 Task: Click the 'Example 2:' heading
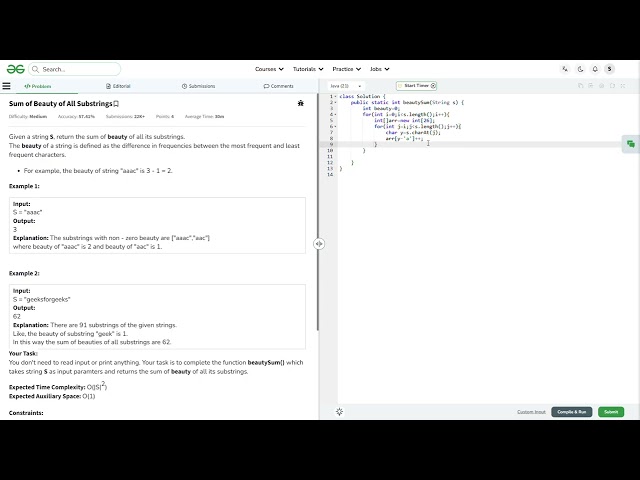click(24, 273)
